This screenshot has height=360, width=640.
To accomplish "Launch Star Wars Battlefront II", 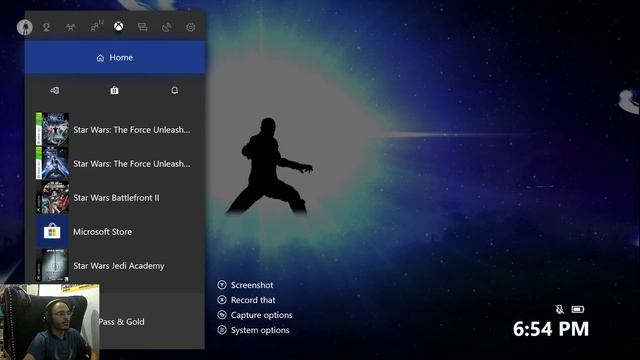I will tap(115, 198).
